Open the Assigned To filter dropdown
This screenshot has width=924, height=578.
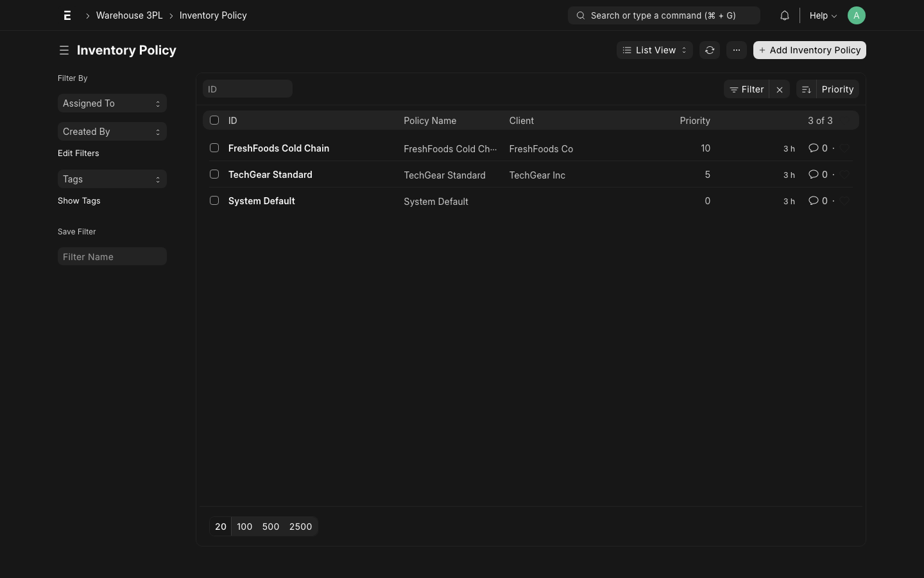(112, 103)
